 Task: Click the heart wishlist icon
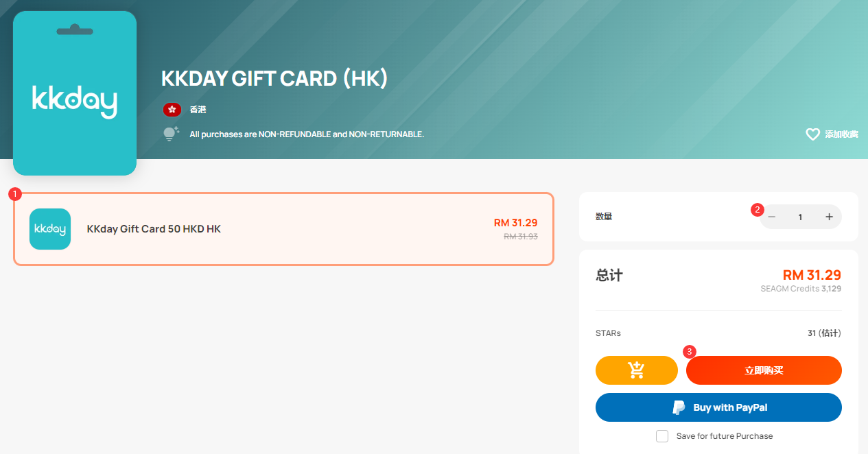tap(812, 134)
